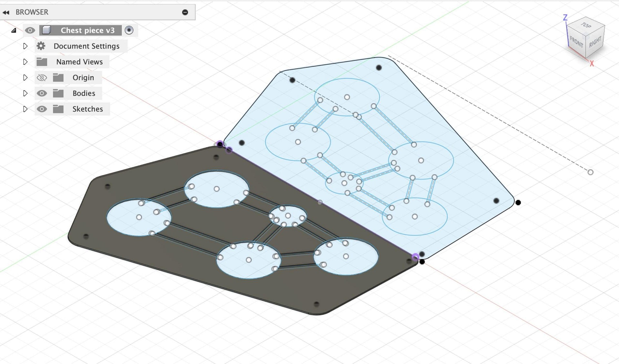This screenshot has width=619, height=364.
Task: Hide the Sketches folder
Action: point(42,109)
